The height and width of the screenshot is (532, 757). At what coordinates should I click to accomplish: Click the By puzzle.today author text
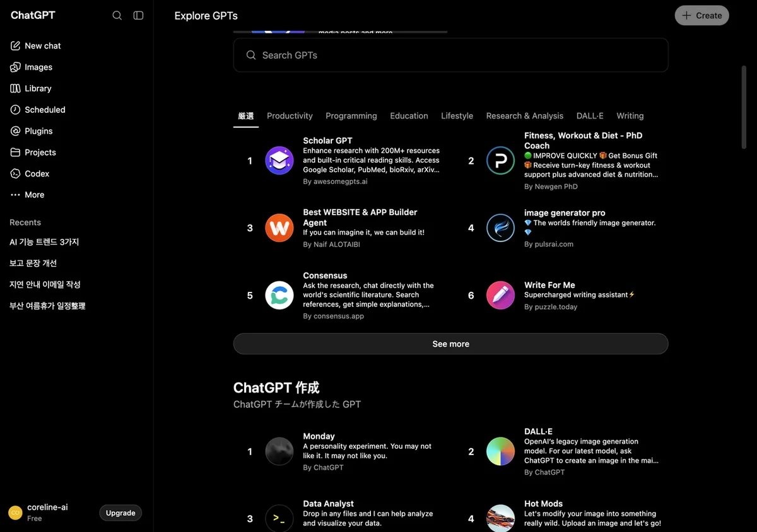pyautogui.click(x=551, y=307)
